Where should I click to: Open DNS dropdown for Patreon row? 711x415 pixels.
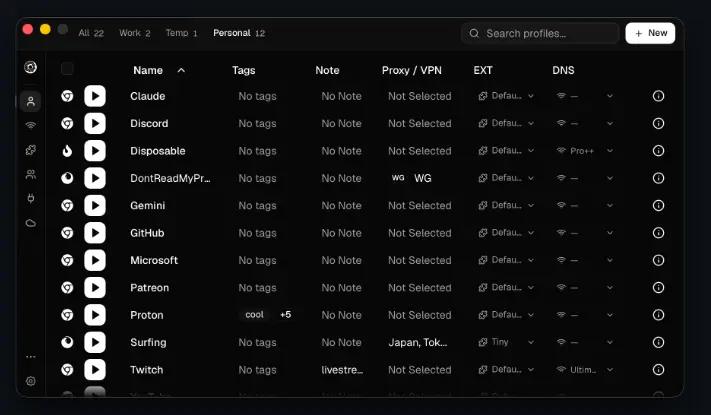[585, 288]
